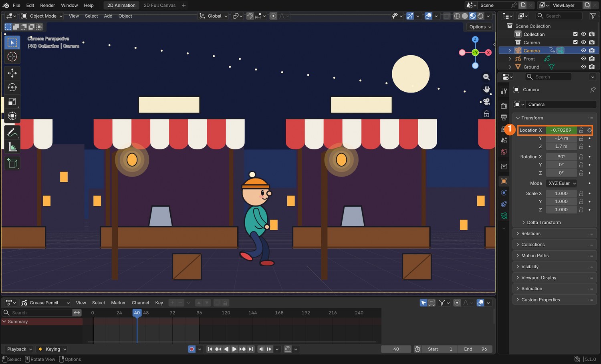
Task: Expand the Ground item in outliner
Action: click(x=510, y=67)
